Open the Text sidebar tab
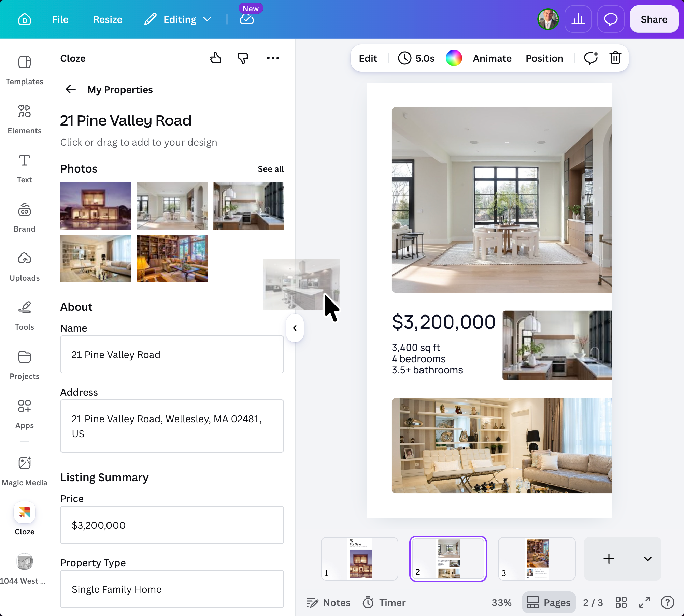This screenshot has width=684, height=616. tap(25, 169)
